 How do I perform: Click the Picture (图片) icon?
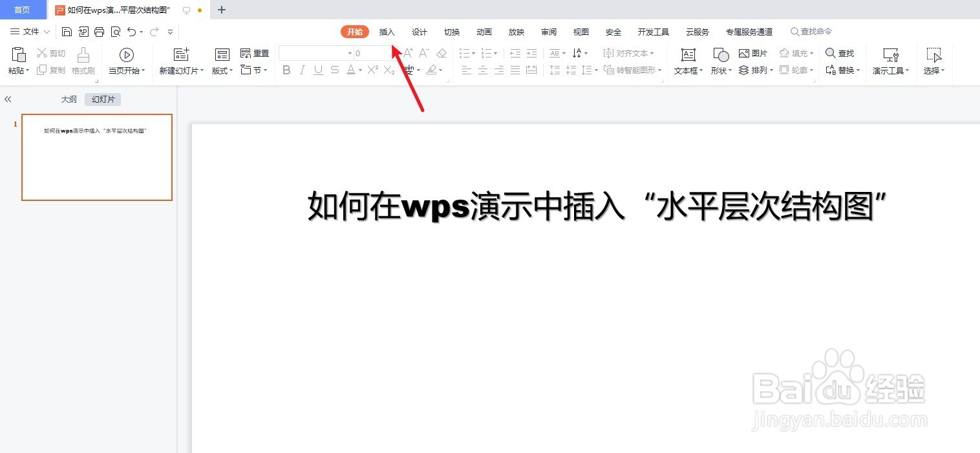point(744,53)
